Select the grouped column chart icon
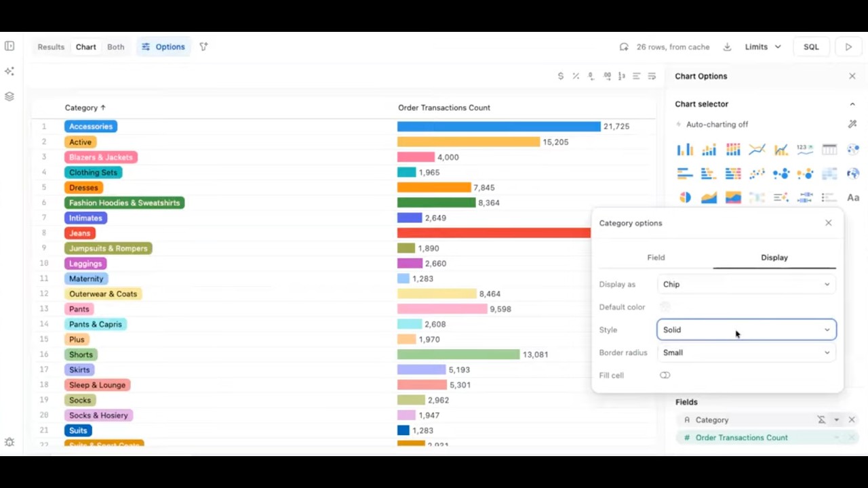The height and width of the screenshot is (488, 868). coord(685,149)
